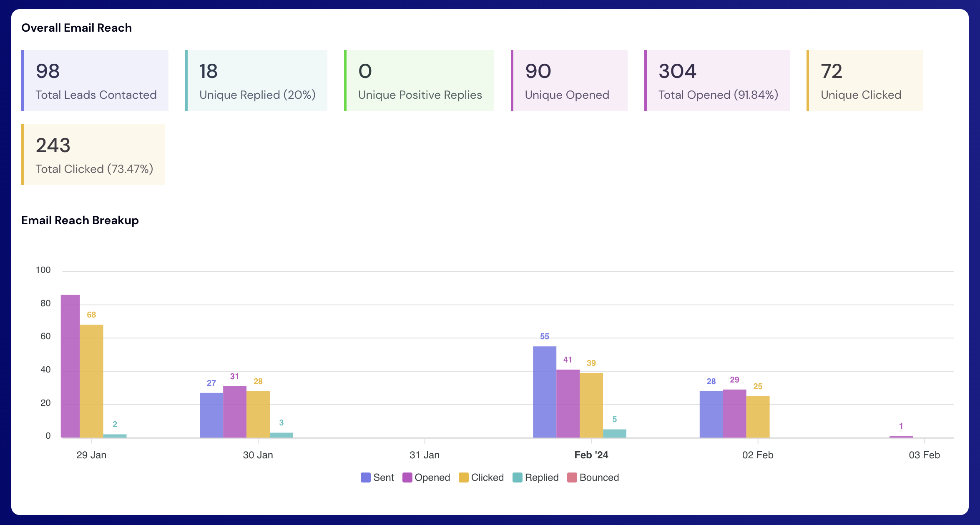Toggle the Clicked legend entry
This screenshot has width=980, height=525.
point(481,477)
